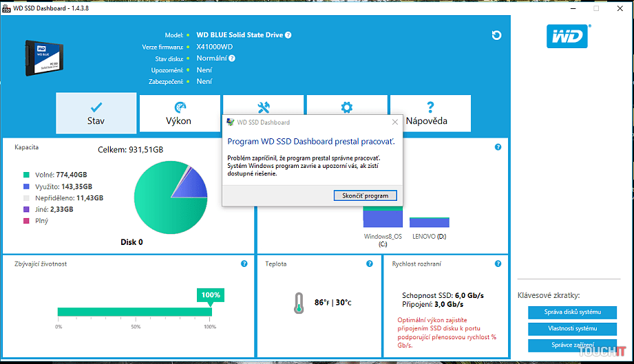
Task: Click help icon in Zbývající životnost panel
Action: [244, 264]
